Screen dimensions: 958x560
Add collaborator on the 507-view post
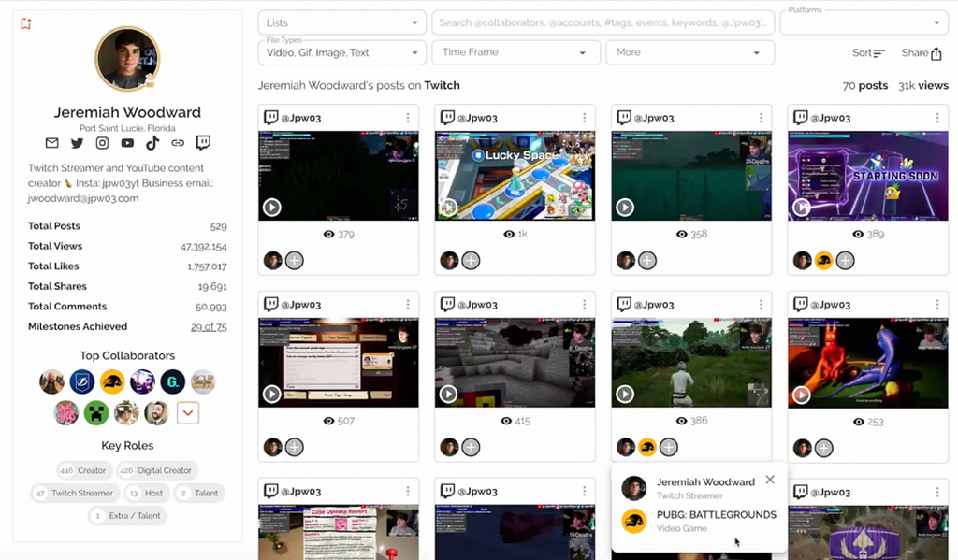[x=295, y=447]
